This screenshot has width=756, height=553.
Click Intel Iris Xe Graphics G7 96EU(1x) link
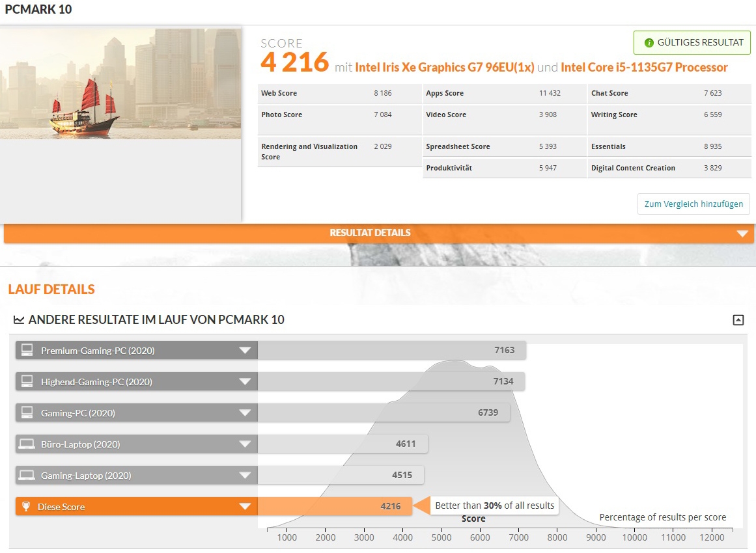coord(445,68)
